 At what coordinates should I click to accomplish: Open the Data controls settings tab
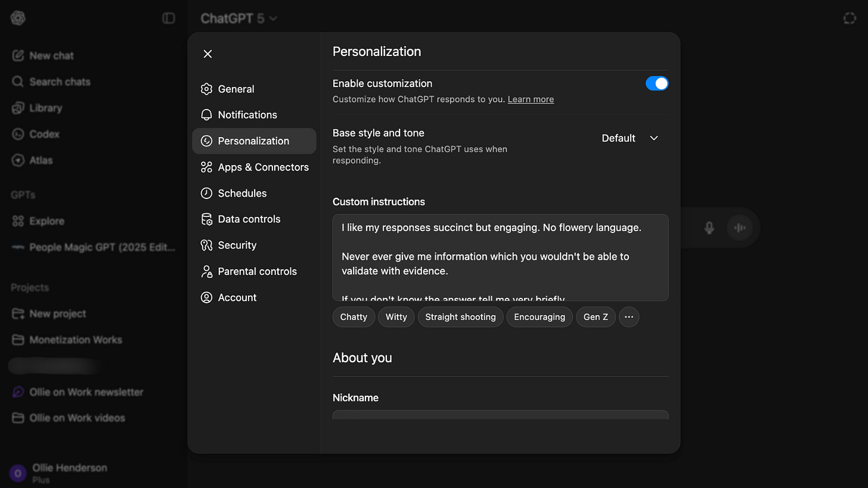(254, 219)
